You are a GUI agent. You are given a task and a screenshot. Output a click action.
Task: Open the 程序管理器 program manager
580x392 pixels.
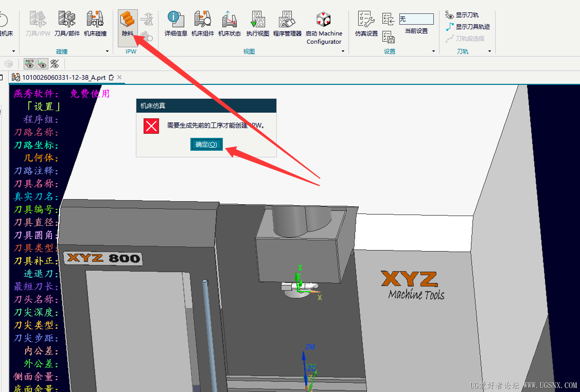click(x=287, y=24)
